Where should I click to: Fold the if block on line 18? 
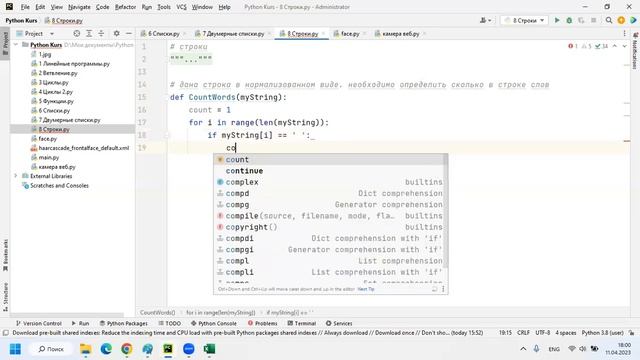click(167, 135)
